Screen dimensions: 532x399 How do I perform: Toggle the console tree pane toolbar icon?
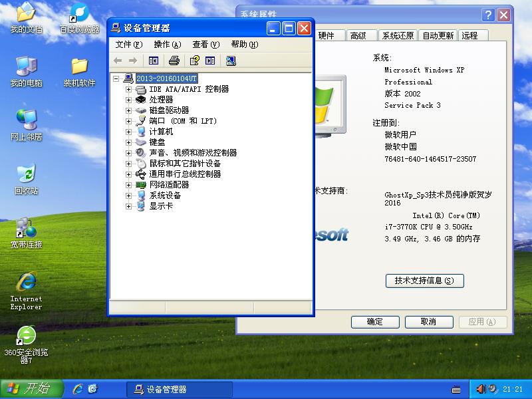point(154,61)
